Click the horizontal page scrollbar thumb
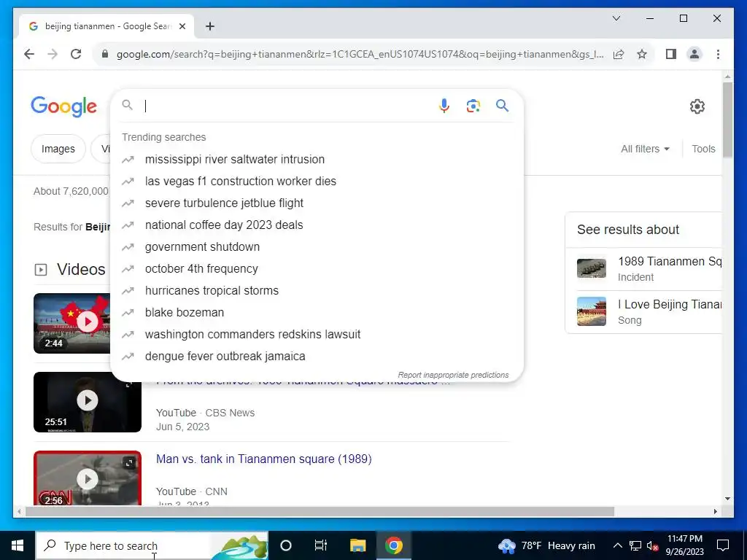The width and height of the screenshot is (747, 560). (x=320, y=511)
